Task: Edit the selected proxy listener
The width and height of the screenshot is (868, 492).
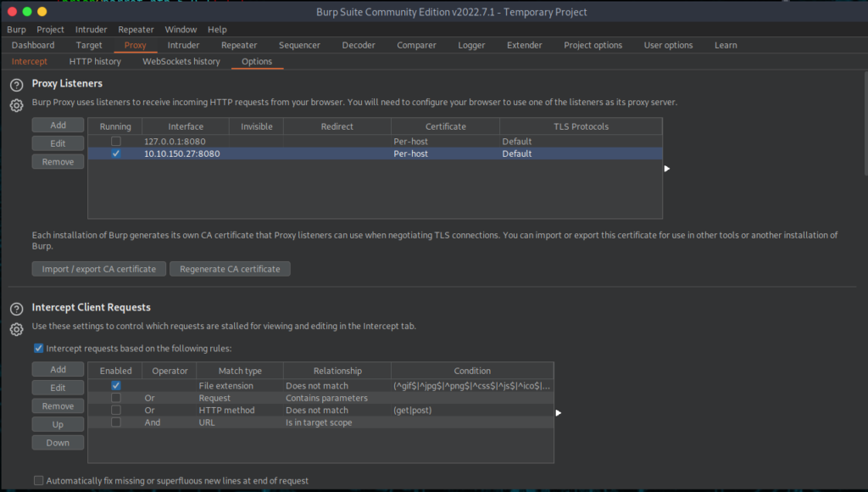Action: pos(58,143)
